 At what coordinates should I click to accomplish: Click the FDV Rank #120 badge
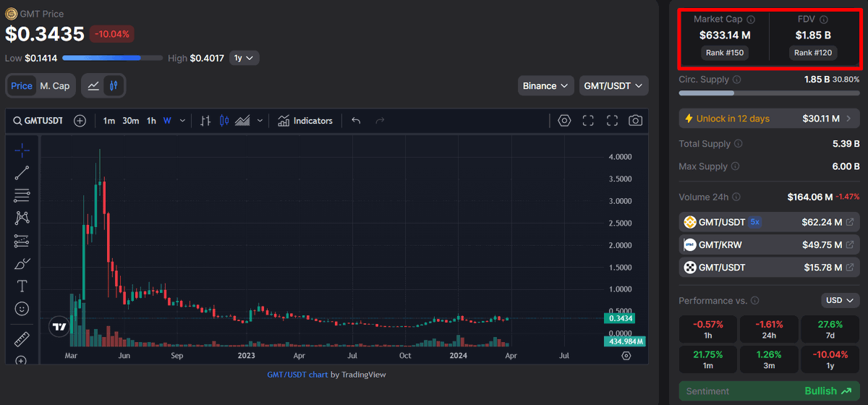point(813,53)
